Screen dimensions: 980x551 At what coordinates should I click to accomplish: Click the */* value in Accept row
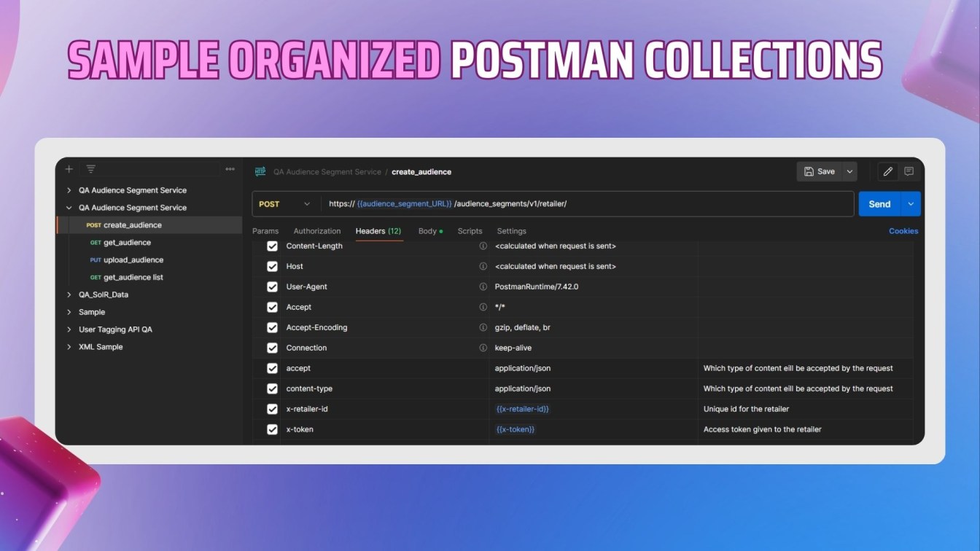(x=500, y=308)
